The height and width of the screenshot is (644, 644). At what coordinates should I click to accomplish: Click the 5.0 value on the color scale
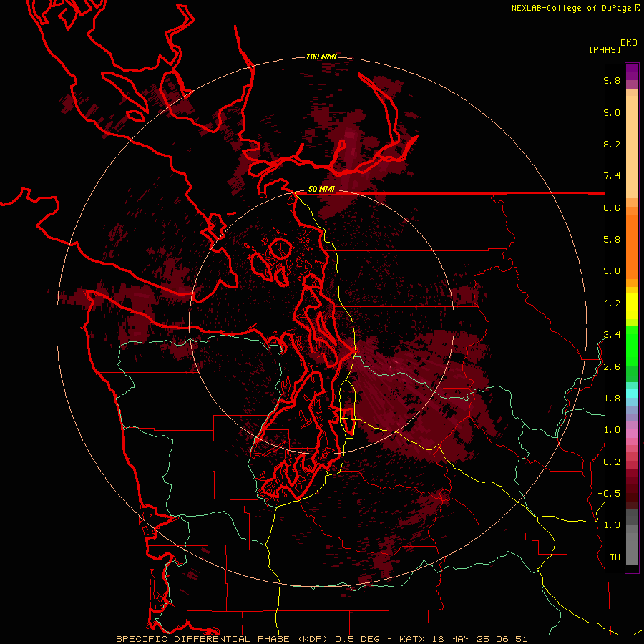(612, 271)
